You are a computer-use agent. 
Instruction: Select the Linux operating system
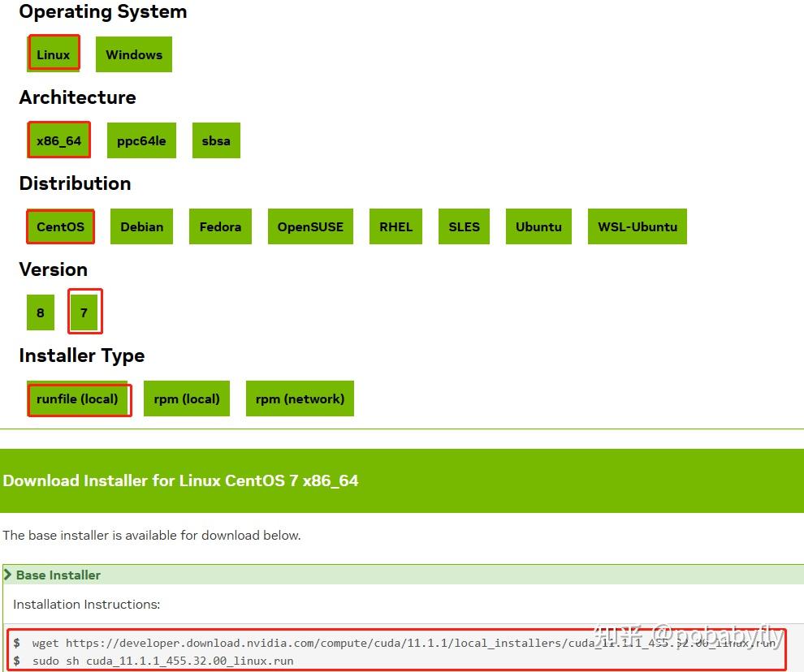[x=53, y=54]
